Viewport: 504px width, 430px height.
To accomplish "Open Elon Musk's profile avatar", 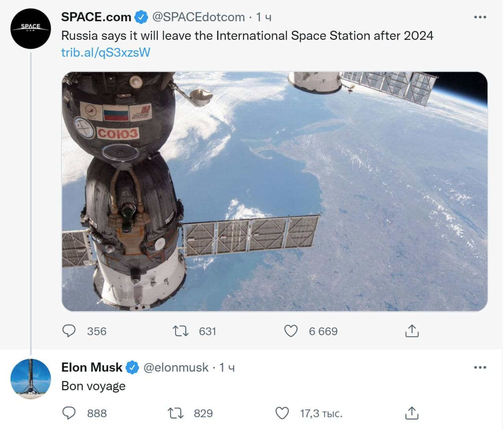I will (x=31, y=379).
